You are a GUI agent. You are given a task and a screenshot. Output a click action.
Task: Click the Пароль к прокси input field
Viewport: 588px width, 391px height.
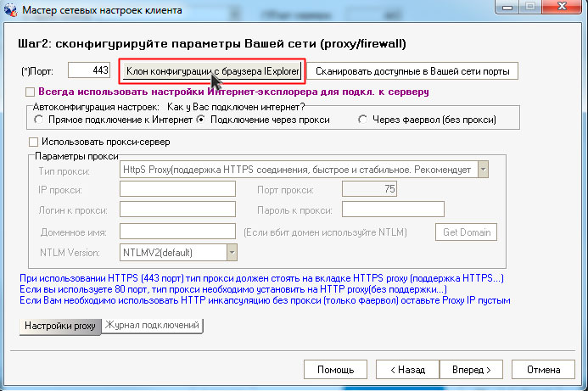pyautogui.click(x=393, y=209)
